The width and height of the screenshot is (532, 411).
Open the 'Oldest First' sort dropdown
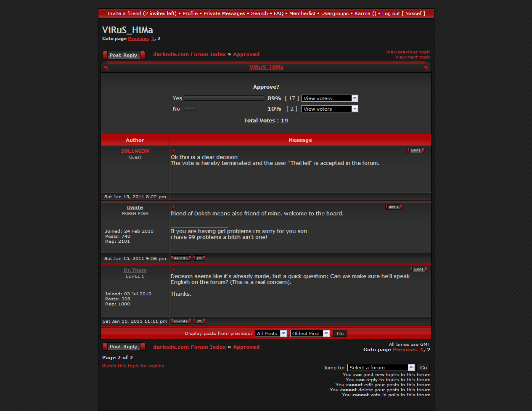pos(310,334)
